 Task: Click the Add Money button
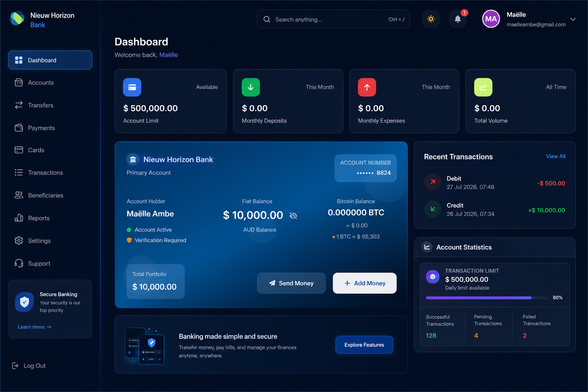click(x=365, y=283)
